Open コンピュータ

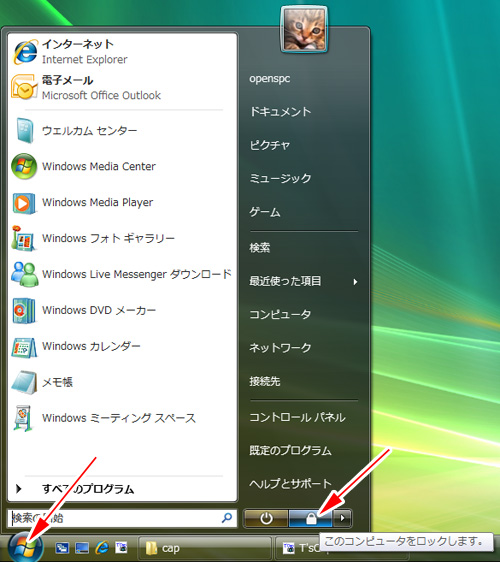coord(280,314)
